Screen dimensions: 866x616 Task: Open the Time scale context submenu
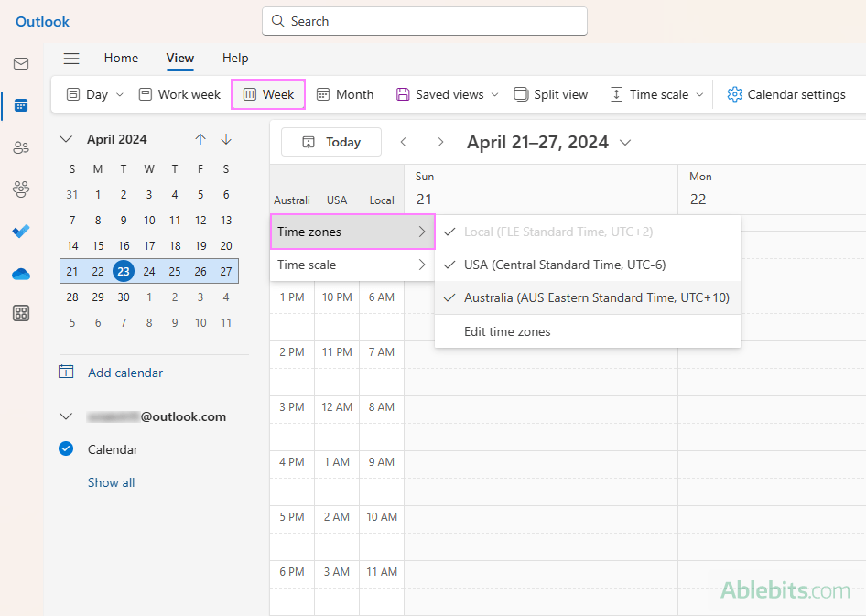tap(353, 265)
